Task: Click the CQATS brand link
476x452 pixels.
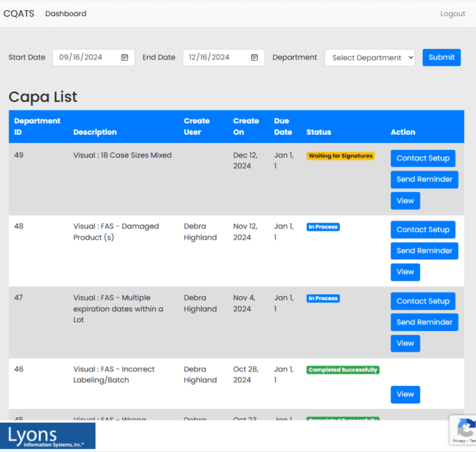Action: tap(18, 13)
